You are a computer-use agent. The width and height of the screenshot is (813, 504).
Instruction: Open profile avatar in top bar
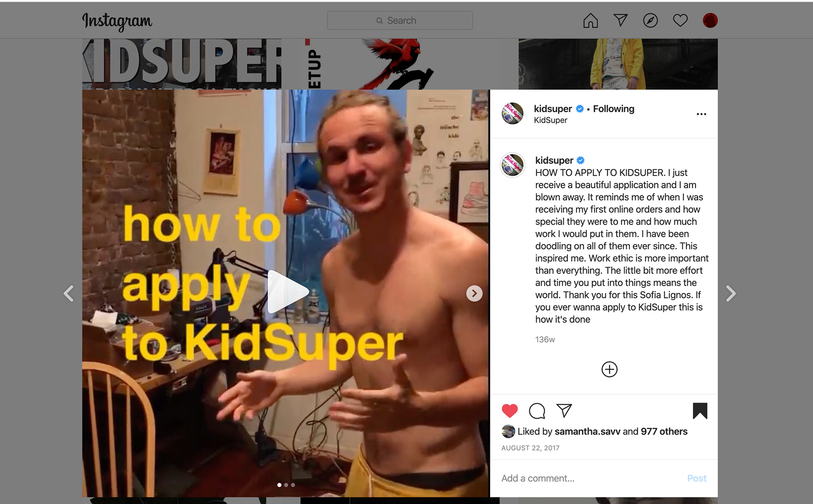pyautogui.click(x=710, y=20)
